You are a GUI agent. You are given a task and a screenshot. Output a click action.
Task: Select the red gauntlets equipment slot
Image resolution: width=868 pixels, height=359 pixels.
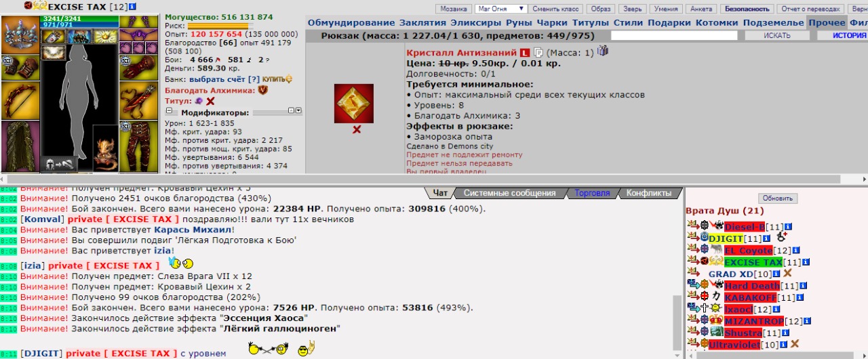[x=139, y=68]
